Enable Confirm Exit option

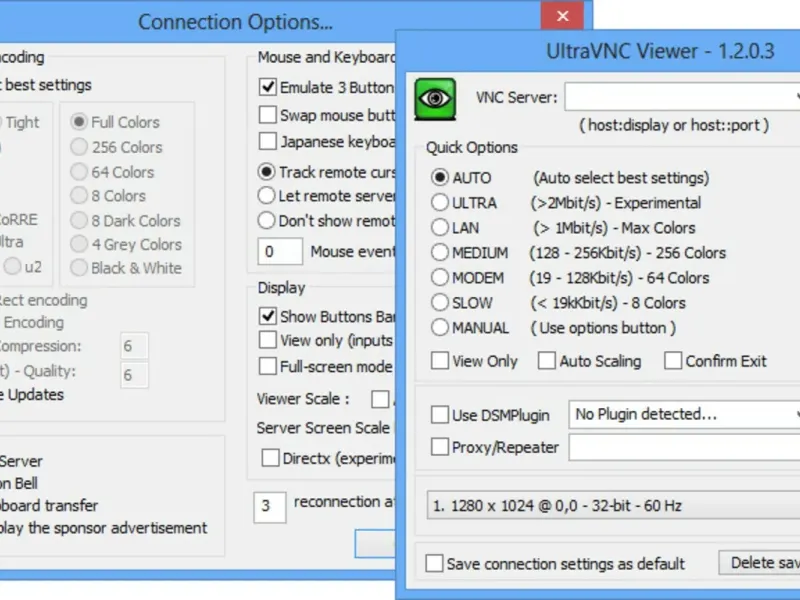(x=673, y=360)
